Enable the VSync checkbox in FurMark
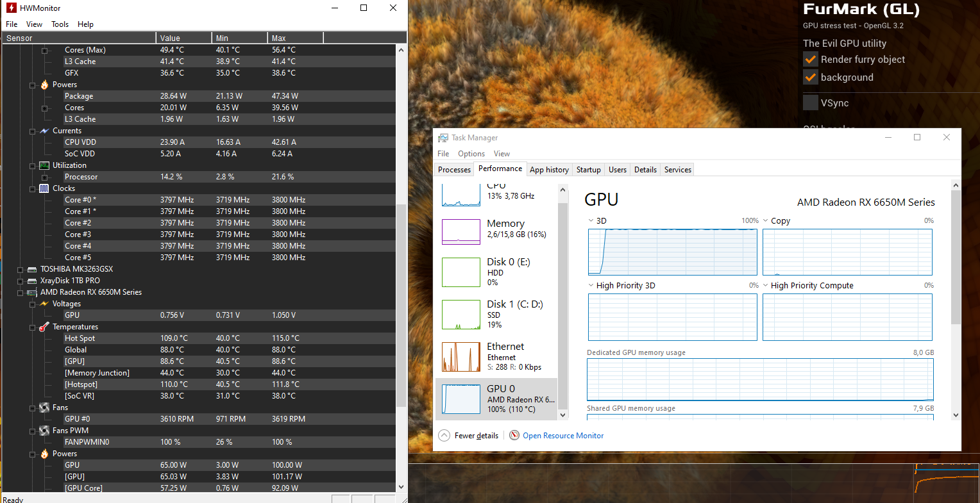Image resolution: width=980 pixels, height=503 pixels. [x=811, y=103]
